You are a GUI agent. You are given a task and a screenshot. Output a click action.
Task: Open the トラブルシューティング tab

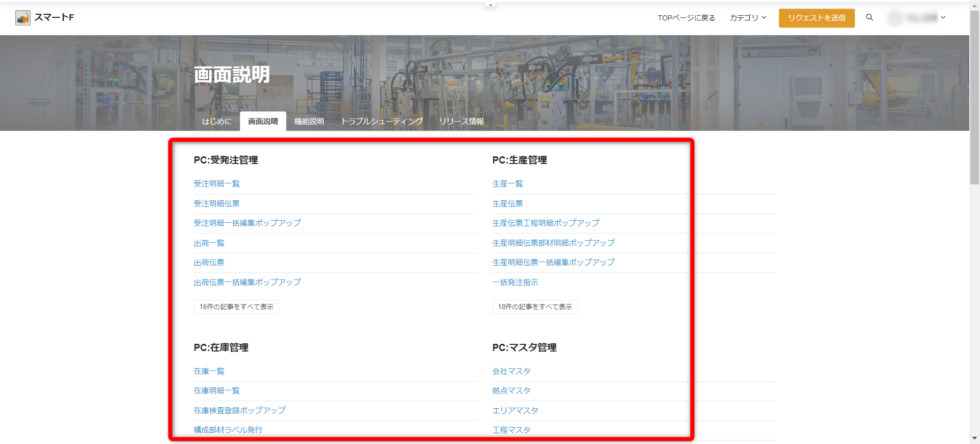tap(381, 122)
